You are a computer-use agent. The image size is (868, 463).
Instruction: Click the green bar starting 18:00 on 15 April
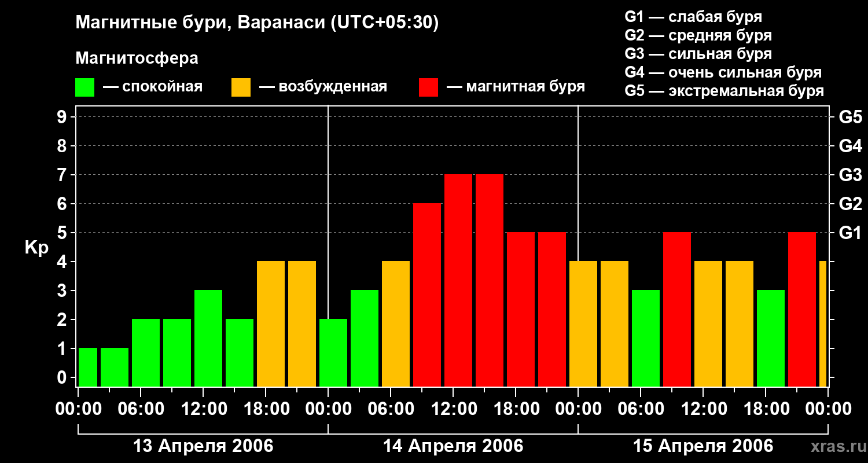click(x=771, y=339)
